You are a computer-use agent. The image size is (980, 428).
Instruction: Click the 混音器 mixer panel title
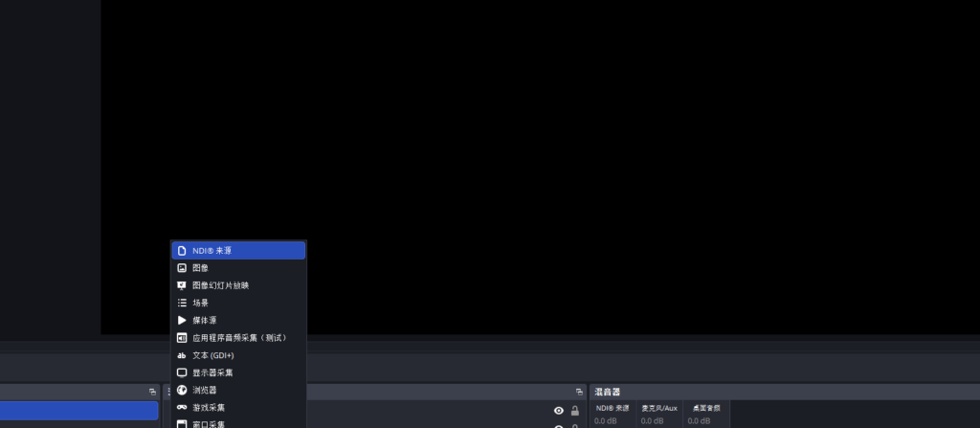607,392
